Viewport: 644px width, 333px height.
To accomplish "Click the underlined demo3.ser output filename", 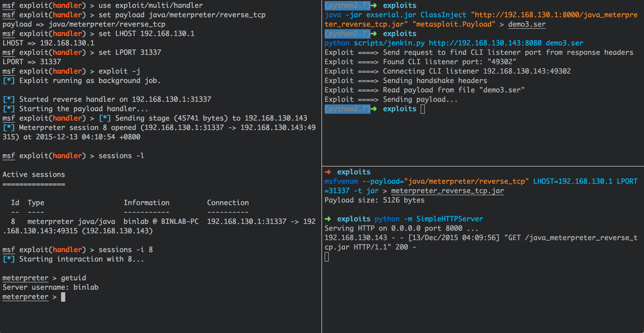I will 527,24.
